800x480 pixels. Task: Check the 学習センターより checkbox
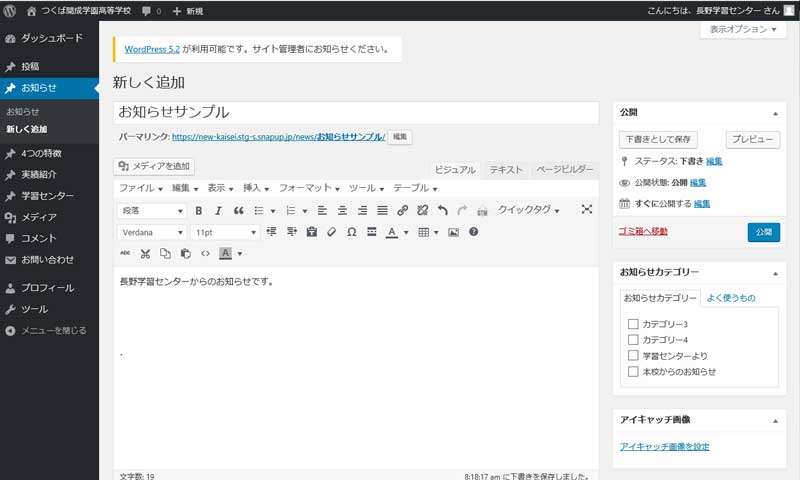click(633, 356)
